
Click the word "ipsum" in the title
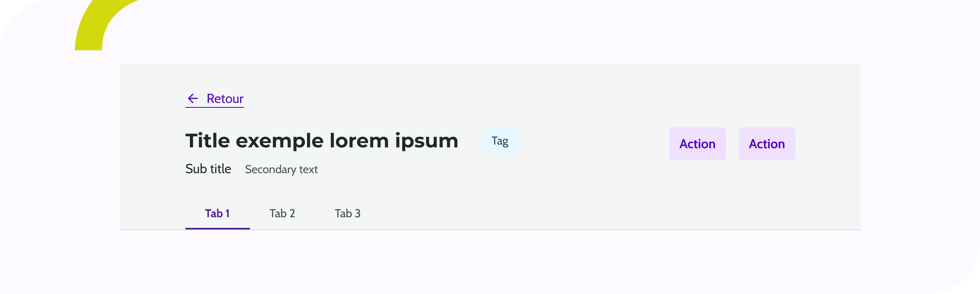[x=426, y=141]
